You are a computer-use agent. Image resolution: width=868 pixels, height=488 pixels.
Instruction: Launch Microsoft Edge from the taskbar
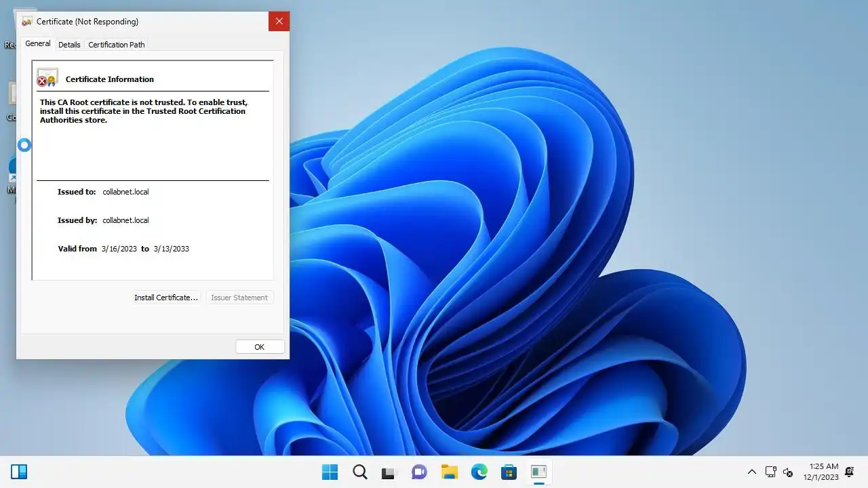coord(479,472)
